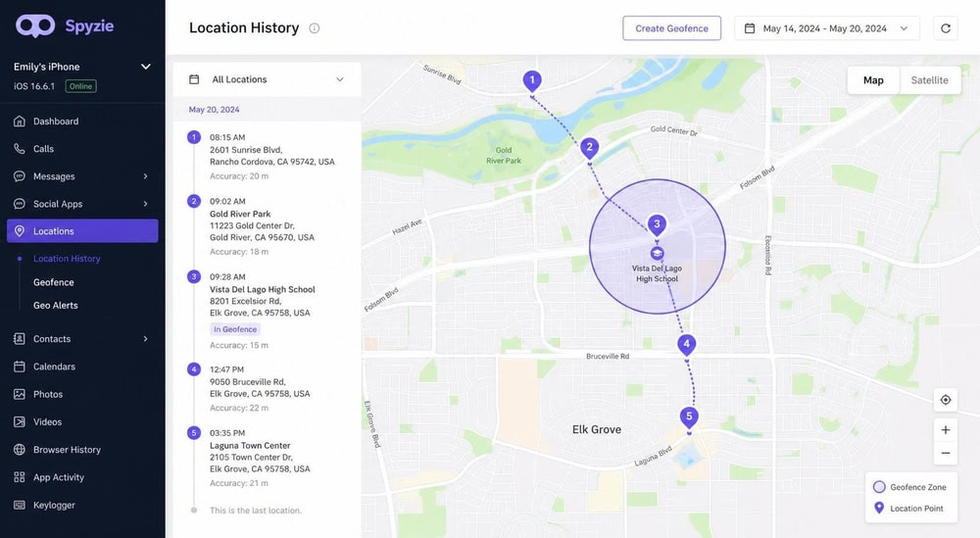Open the date range dropdown chevron
Viewport: 980px width, 538px height.
pos(904,28)
